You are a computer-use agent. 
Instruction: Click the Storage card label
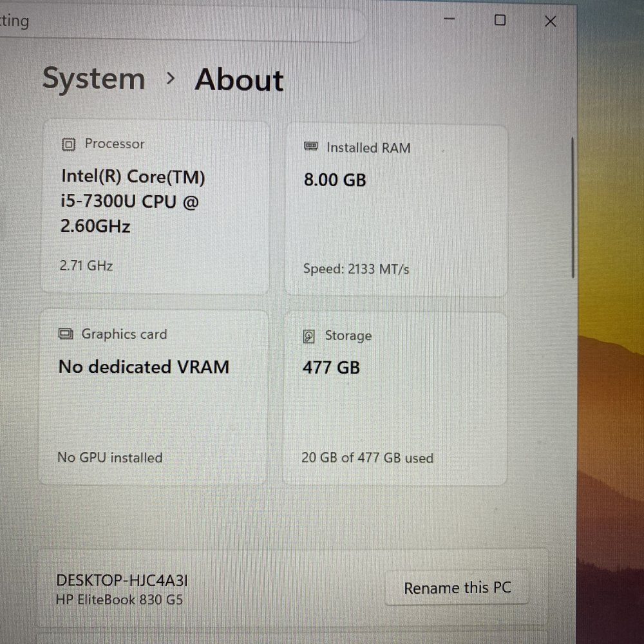[348, 336]
